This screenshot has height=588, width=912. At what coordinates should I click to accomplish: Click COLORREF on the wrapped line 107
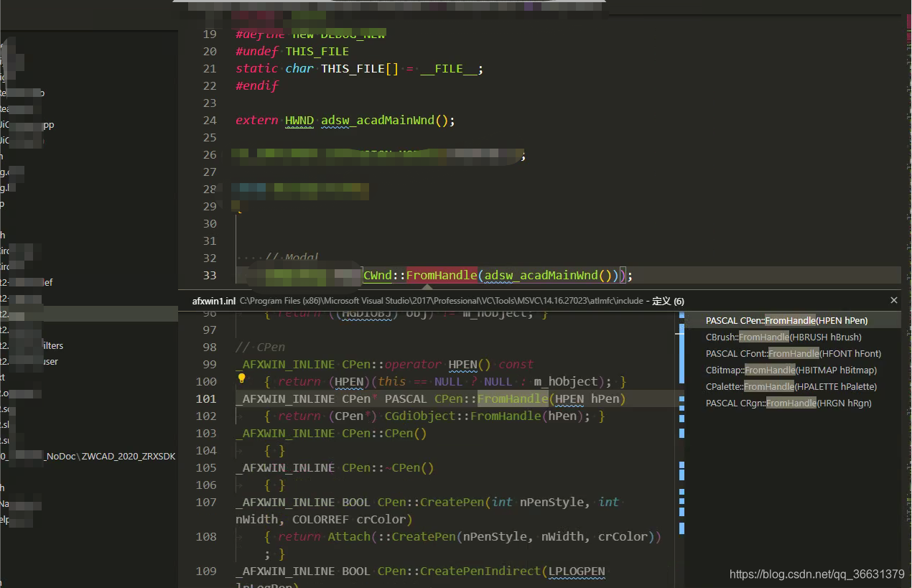[x=321, y=520]
